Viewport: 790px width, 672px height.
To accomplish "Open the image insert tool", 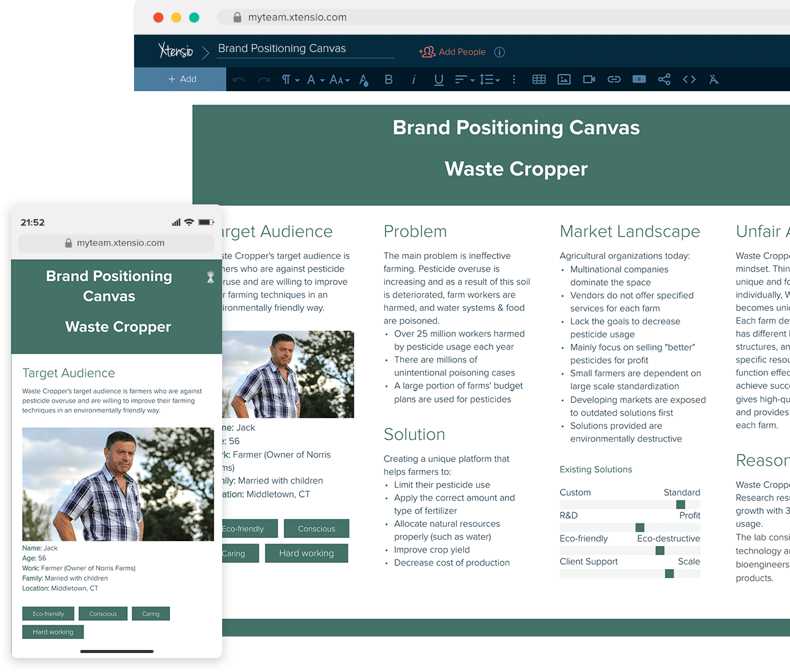I will click(564, 79).
